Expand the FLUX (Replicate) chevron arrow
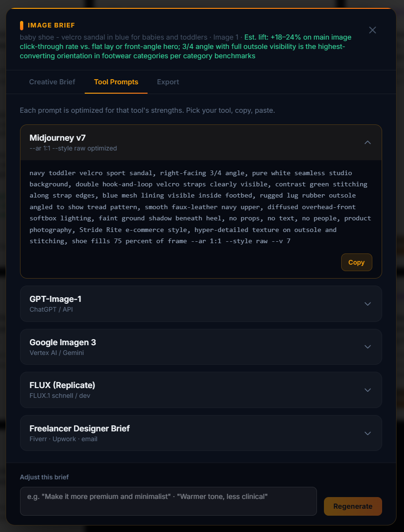404x532 pixels. click(x=368, y=390)
